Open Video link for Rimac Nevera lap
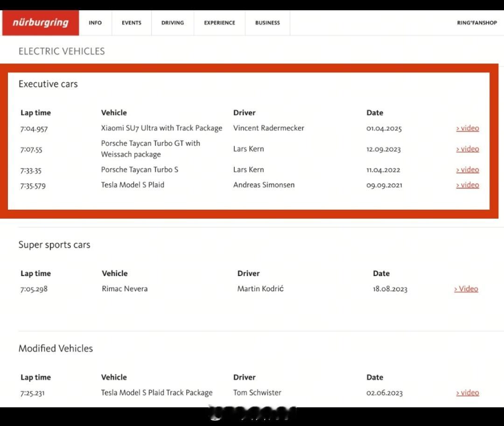504x426 pixels. coord(466,289)
